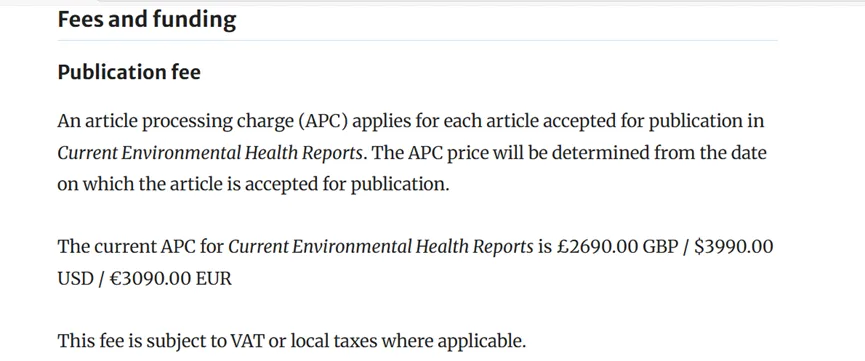Click the "GBP" currency code

660,247
